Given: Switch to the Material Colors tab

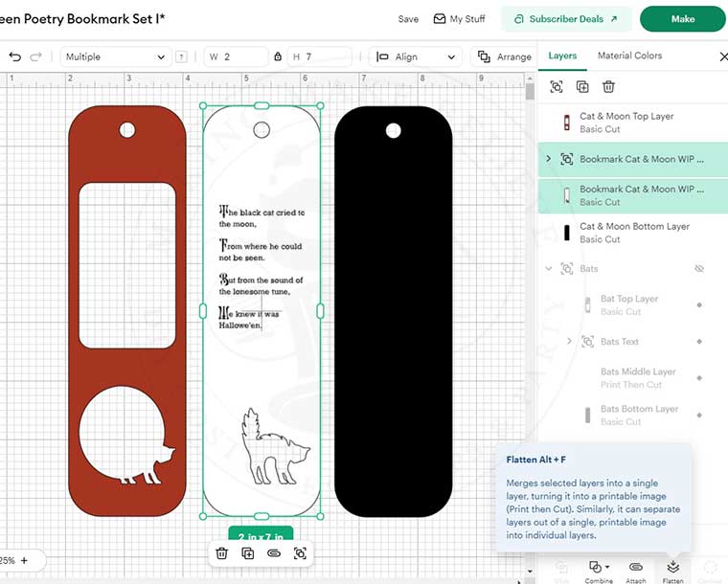Looking at the screenshot, I should click(629, 56).
